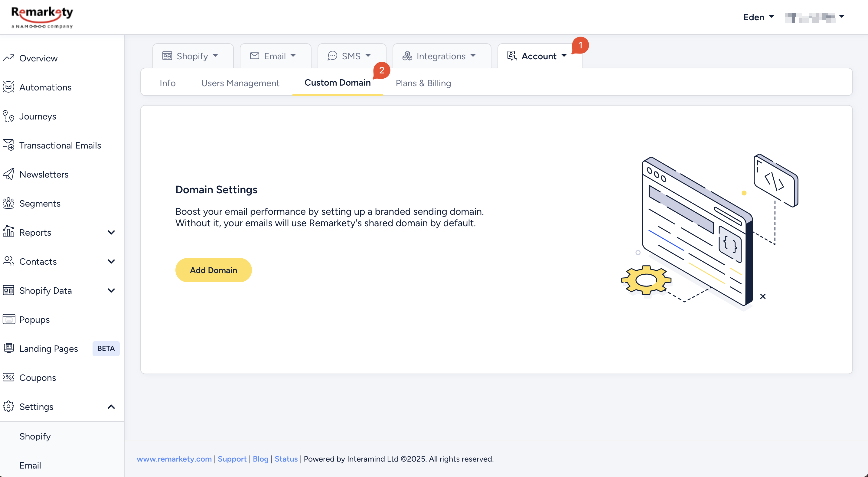Select the Custom Domain sub-tab
Viewport: 868px width, 477px height.
tap(337, 83)
